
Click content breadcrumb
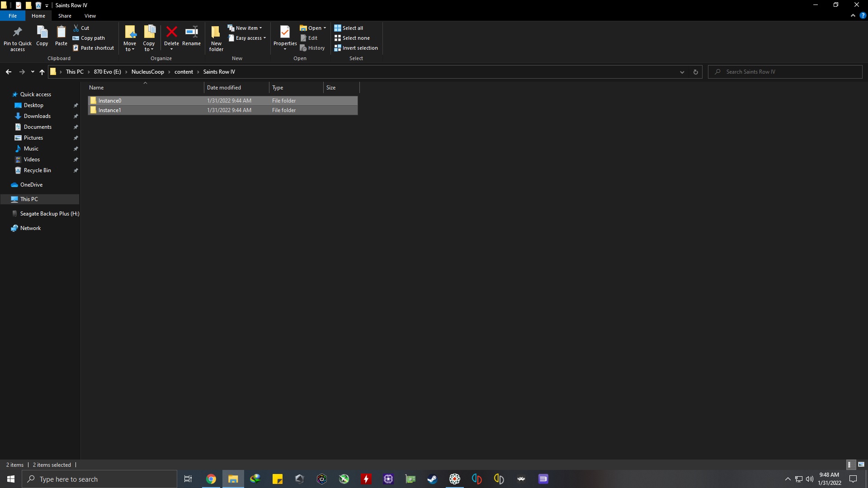point(184,72)
